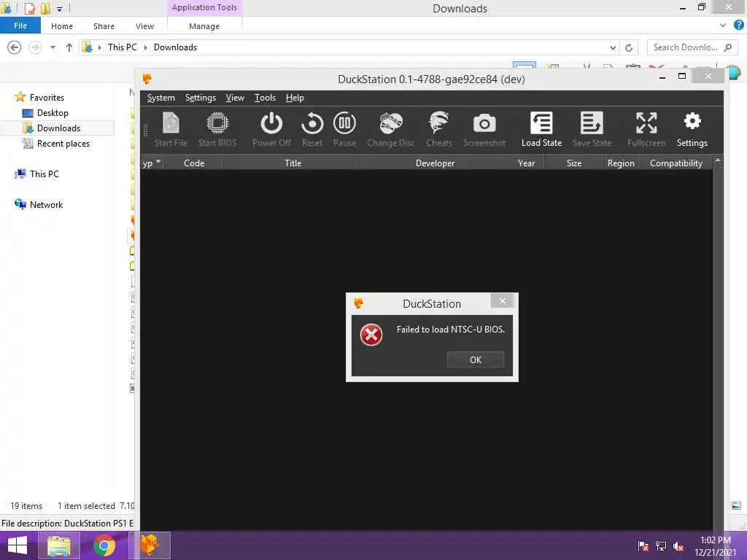The width and height of the screenshot is (747, 560).
Task: Switch to Explorer's View ribbon tab
Action: coord(144,26)
